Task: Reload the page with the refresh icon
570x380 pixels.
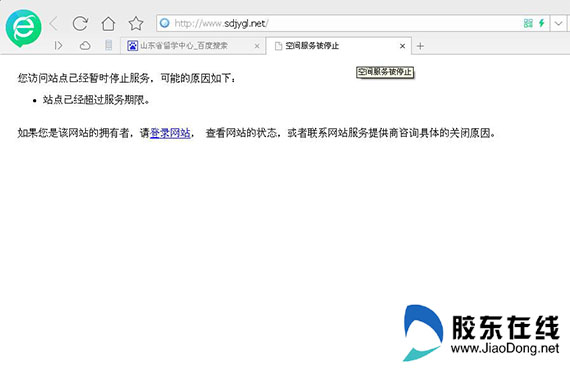Action: (x=80, y=24)
